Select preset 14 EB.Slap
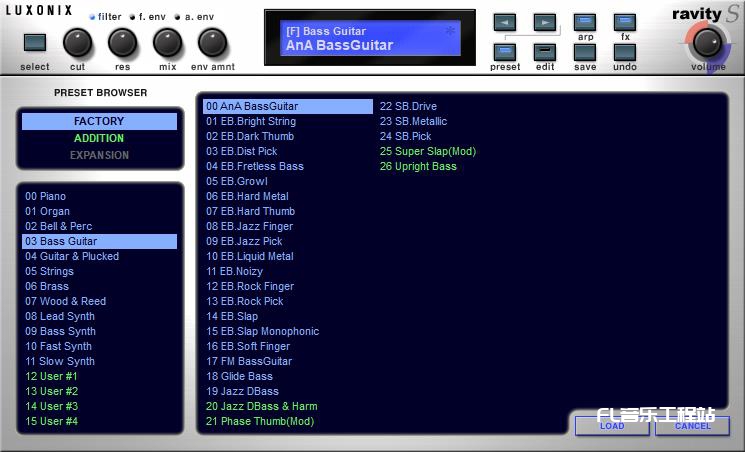Screen dimensions: 745x452 [x=288, y=317]
